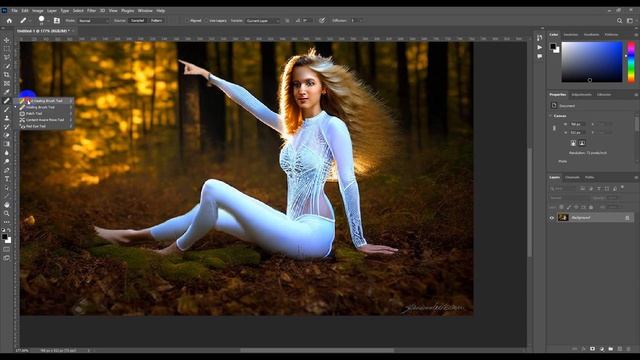The height and width of the screenshot is (360, 640).
Task: Toggle Background layer visibility eye
Action: (x=552, y=218)
